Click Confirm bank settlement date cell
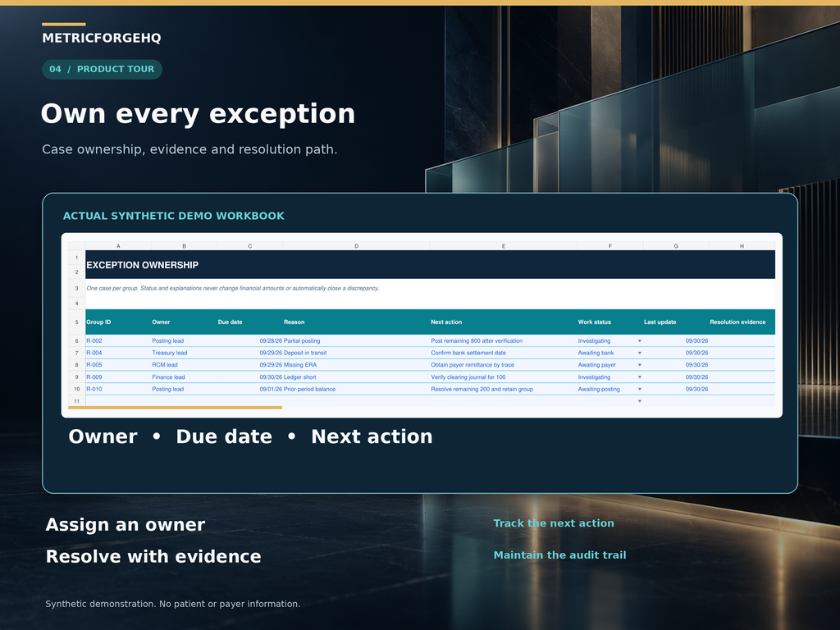The height and width of the screenshot is (630, 840). tap(504, 353)
